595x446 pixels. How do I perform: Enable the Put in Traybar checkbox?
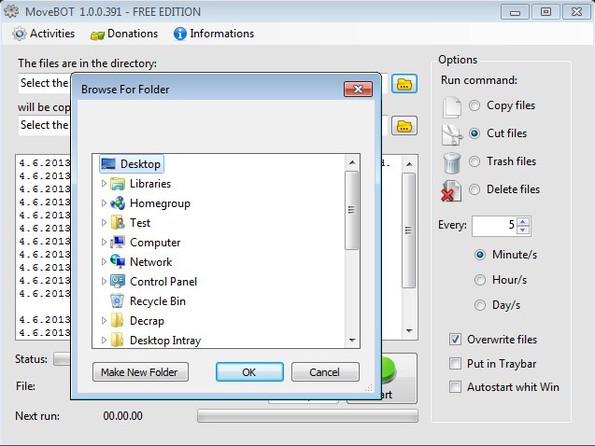point(455,364)
